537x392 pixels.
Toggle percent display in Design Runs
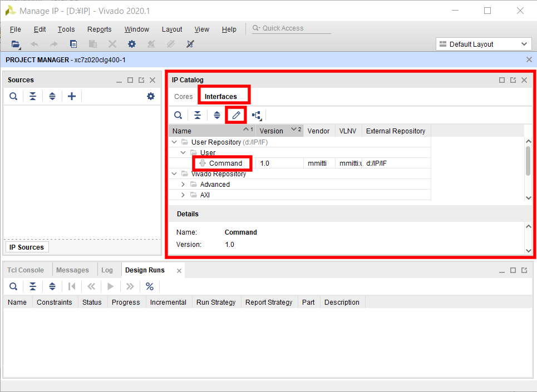[x=150, y=287]
